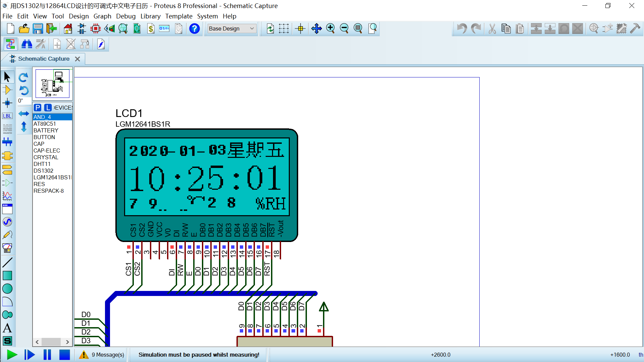Select RES in the device list

coord(53,184)
